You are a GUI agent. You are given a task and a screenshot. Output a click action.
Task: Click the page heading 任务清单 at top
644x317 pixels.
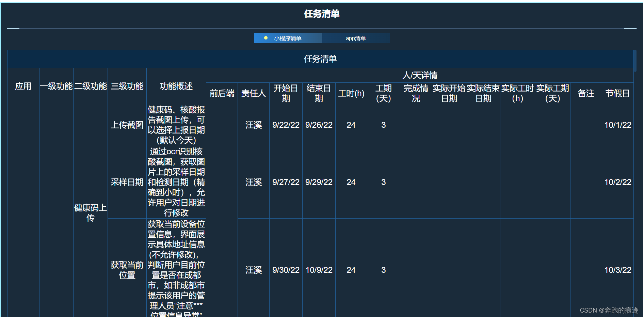click(322, 14)
